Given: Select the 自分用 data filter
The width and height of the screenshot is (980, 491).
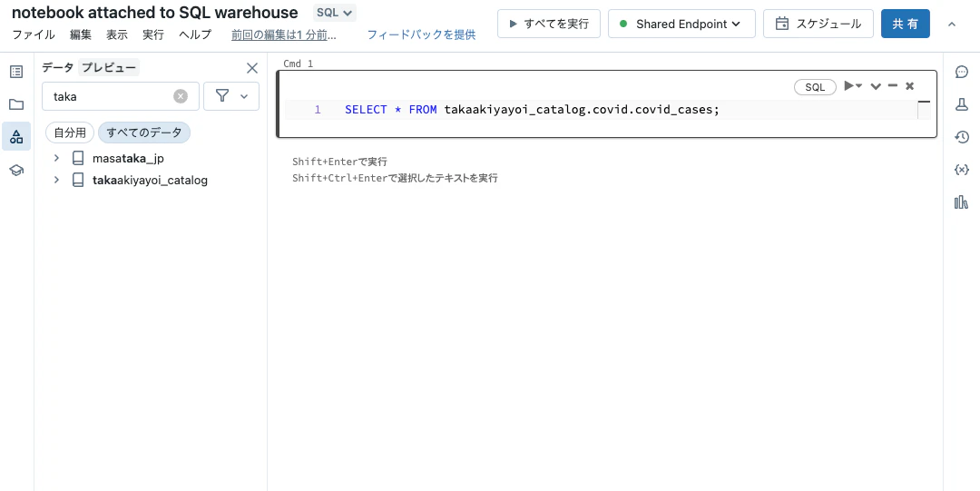Looking at the screenshot, I should point(69,133).
